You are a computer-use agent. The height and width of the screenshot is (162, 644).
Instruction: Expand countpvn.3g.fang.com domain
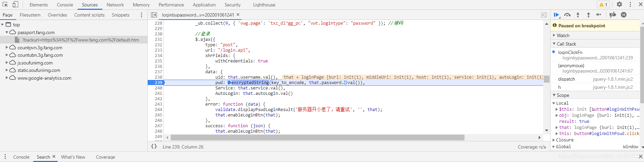[x=7, y=48]
